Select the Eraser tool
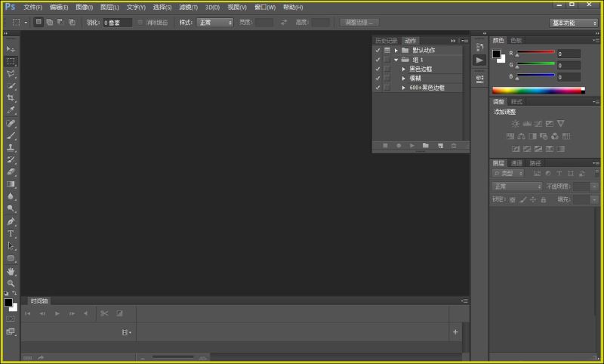This screenshot has width=604, height=364. (x=11, y=171)
